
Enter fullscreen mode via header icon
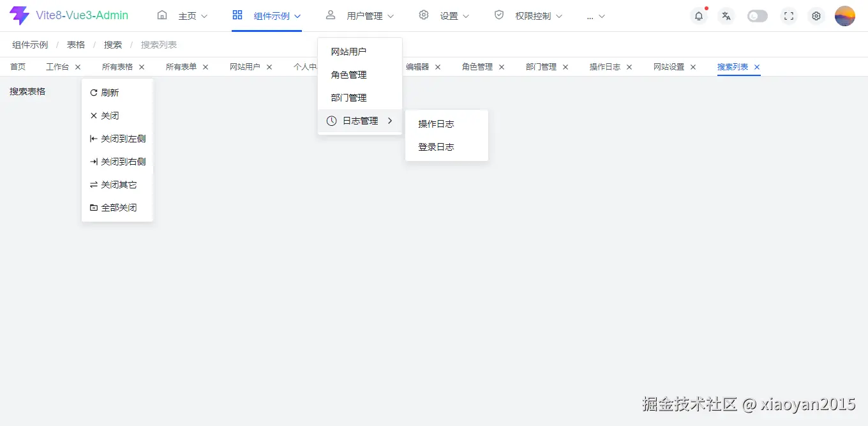point(789,16)
